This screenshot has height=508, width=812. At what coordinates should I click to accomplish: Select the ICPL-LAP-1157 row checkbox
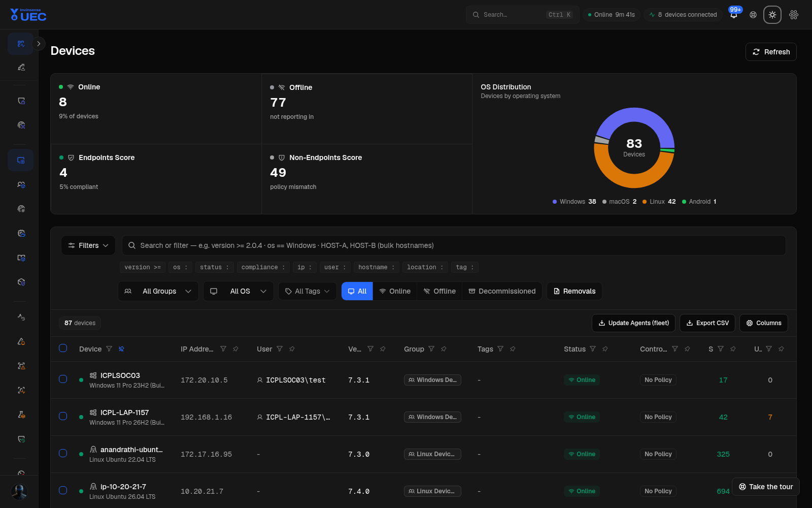[63, 416]
